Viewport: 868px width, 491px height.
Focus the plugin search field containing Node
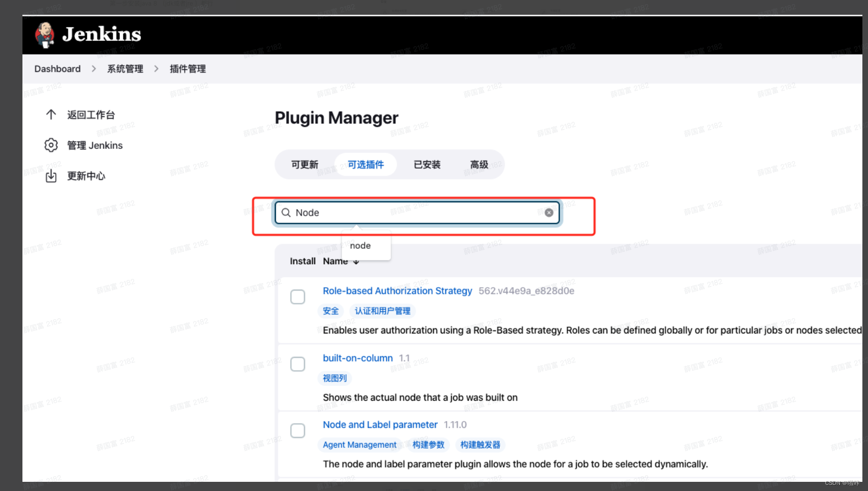[x=417, y=213]
